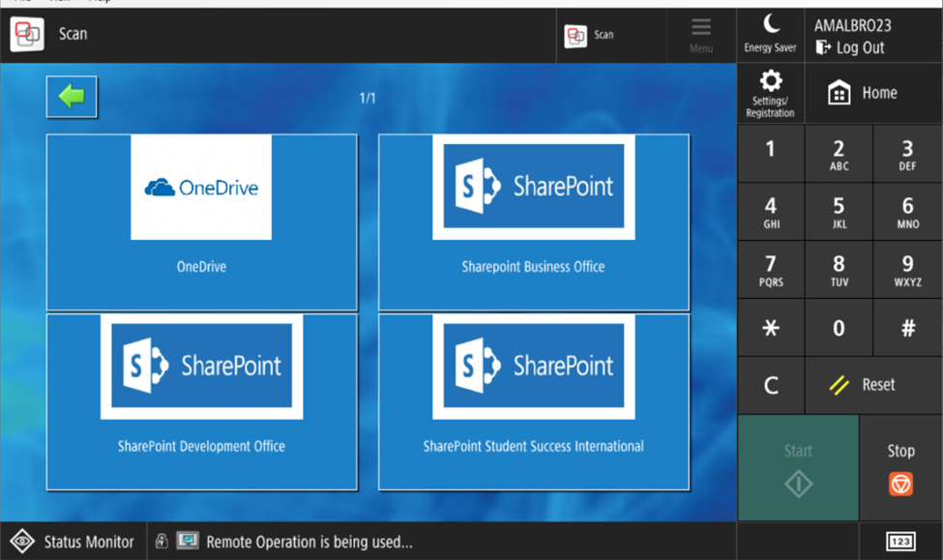Click the Scan app icon in header

point(27,34)
